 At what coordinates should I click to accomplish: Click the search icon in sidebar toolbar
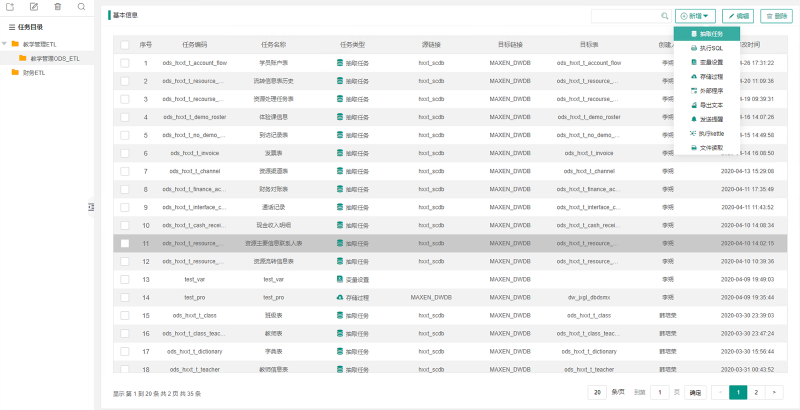82,7
